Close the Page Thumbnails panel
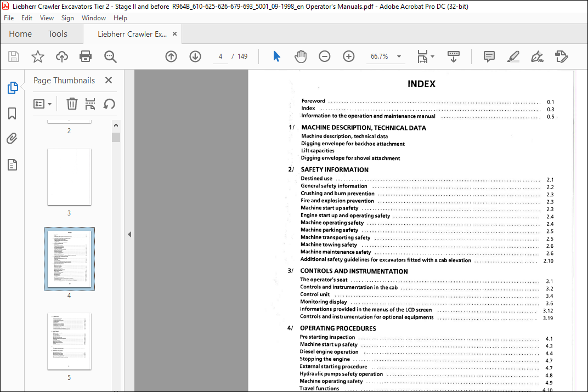This screenshot has width=588, height=392. coord(109,80)
